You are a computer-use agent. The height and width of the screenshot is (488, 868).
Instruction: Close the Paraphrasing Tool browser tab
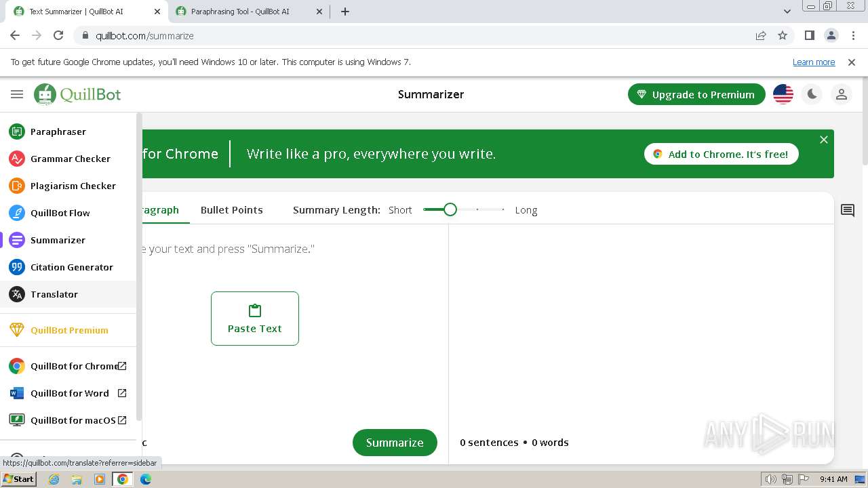coord(319,12)
